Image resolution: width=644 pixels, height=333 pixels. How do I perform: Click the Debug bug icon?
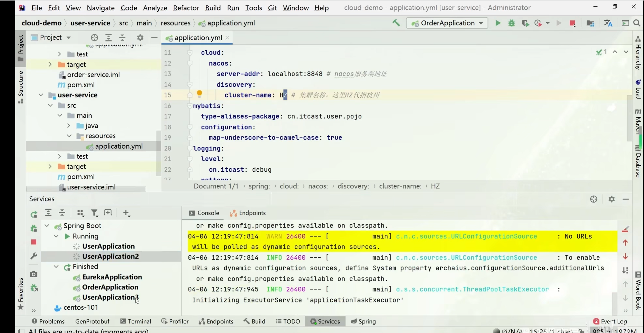pos(511,23)
